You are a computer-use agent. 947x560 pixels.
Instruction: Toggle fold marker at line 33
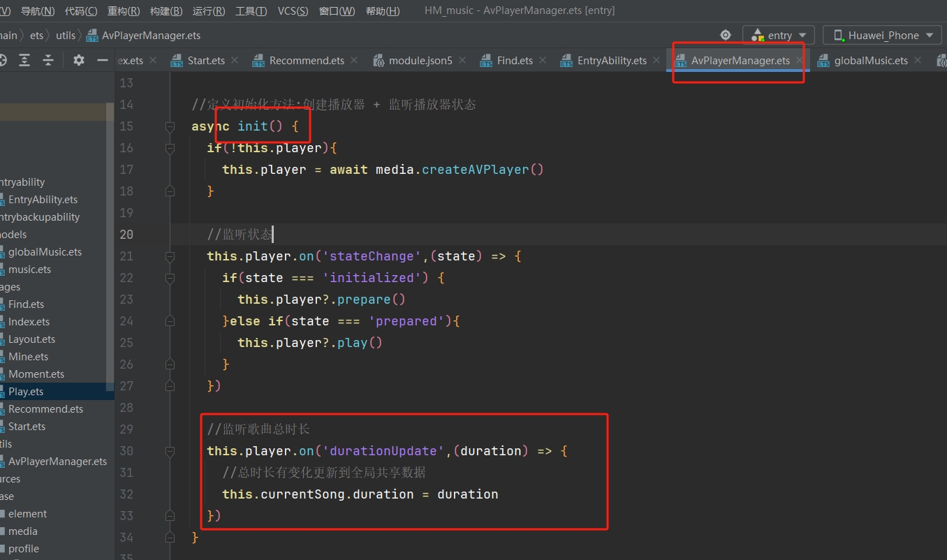pyautogui.click(x=170, y=516)
